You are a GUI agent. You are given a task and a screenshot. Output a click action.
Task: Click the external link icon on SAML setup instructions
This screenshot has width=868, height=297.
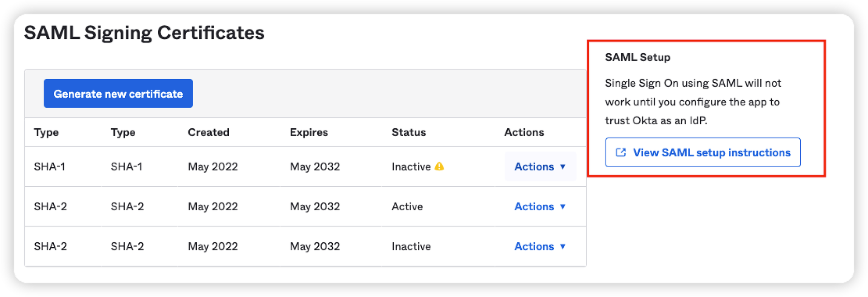[621, 152]
